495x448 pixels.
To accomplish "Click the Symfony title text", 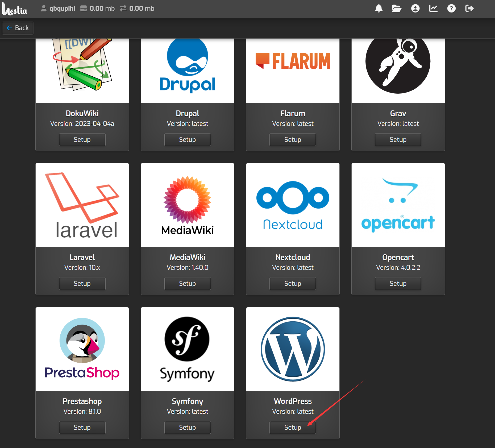I will click(x=188, y=401).
